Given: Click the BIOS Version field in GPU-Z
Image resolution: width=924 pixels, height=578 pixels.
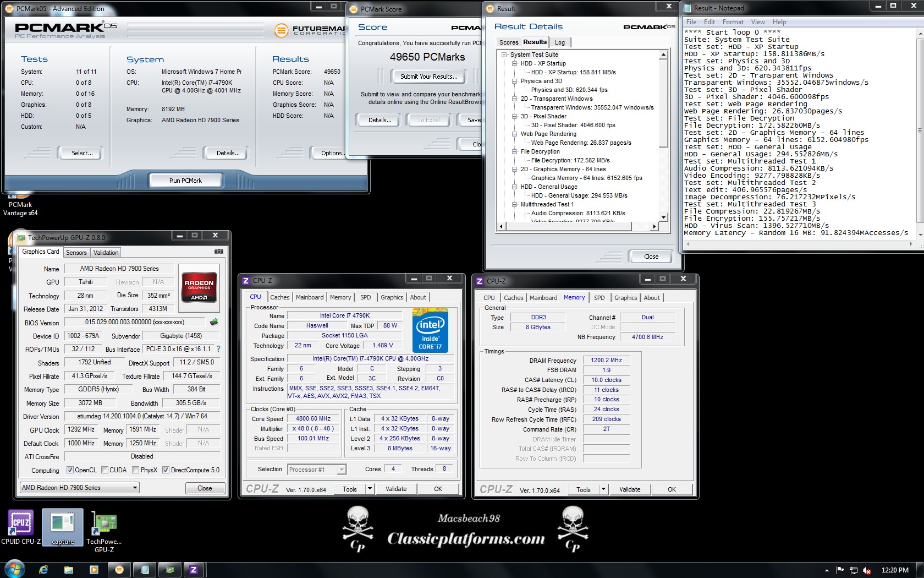Looking at the screenshot, I should pos(135,322).
